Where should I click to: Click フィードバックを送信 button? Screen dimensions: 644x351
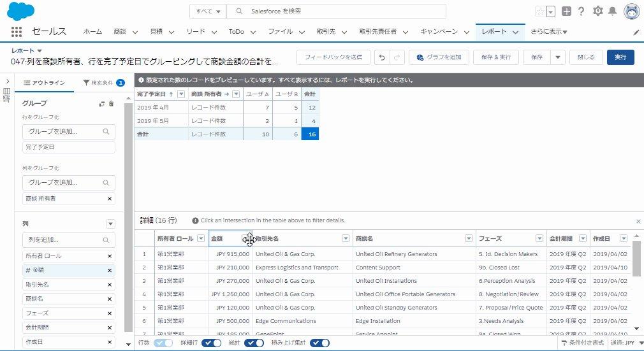click(333, 57)
